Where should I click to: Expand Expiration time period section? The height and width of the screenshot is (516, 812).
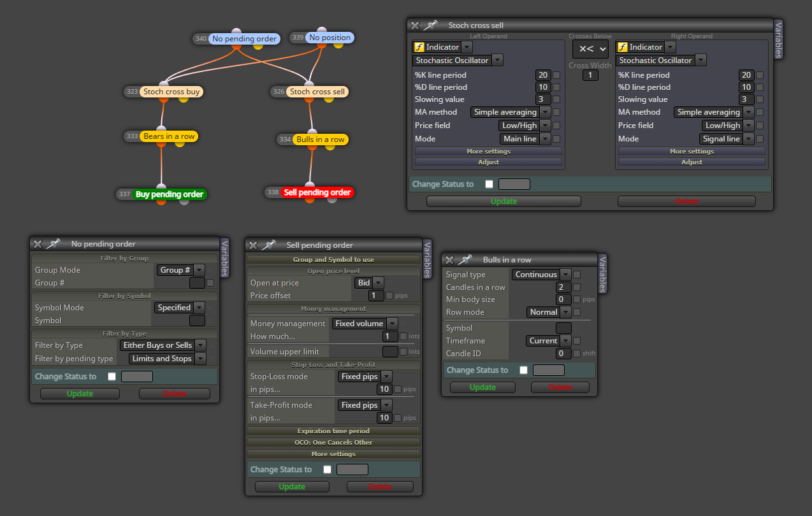(x=333, y=431)
